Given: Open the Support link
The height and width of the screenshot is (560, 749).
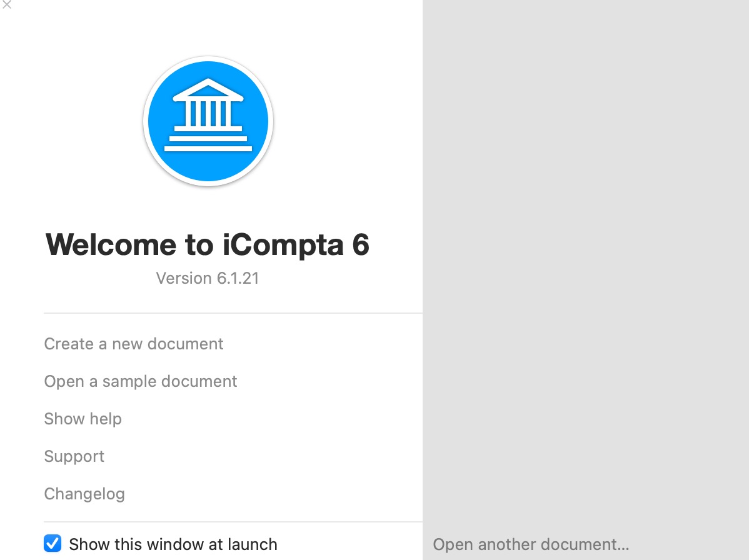Looking at the screenshot, I should point(74,456).
